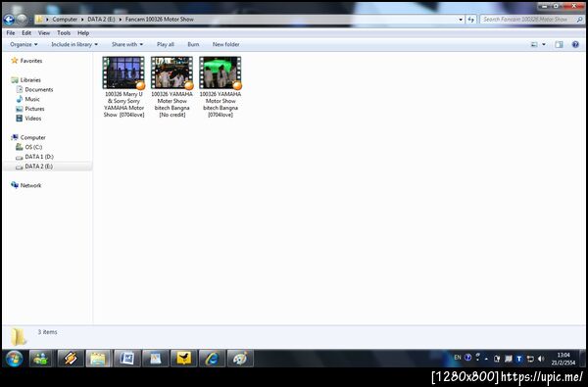Select the Marry U & Sorry Sorry video thumbnail
Viewport: 588px width, 387px height.
pyautogui.click(x=123, y=73)
